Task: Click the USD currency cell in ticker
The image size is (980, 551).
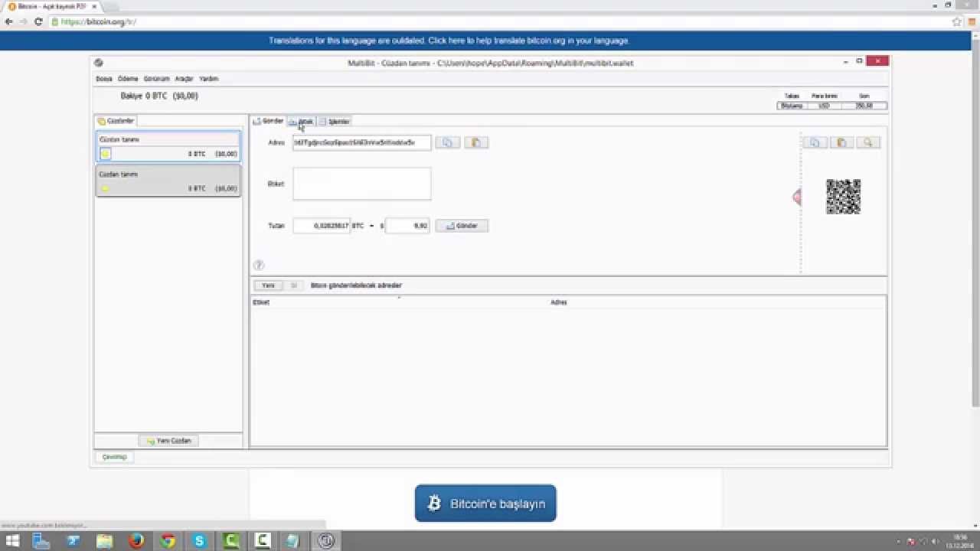Action: [824, 106]
